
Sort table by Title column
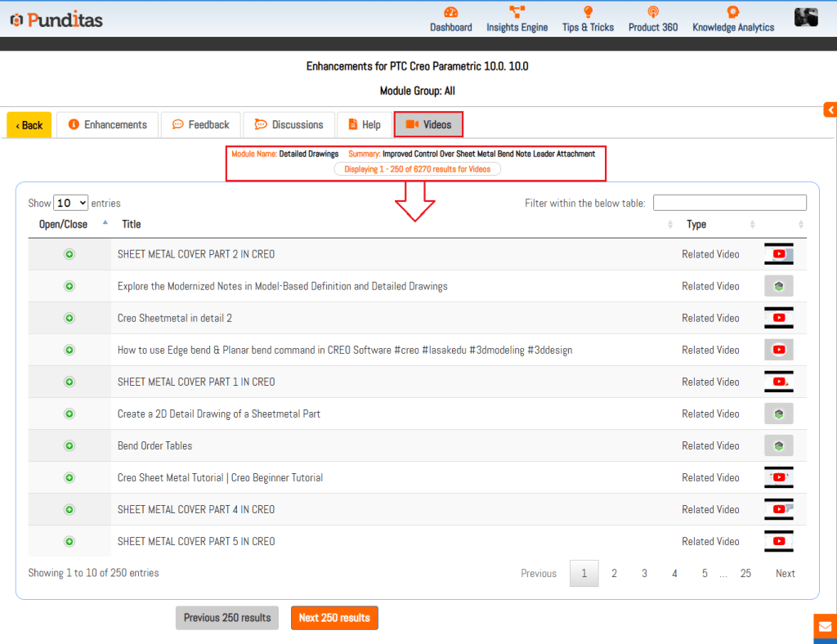131,224
